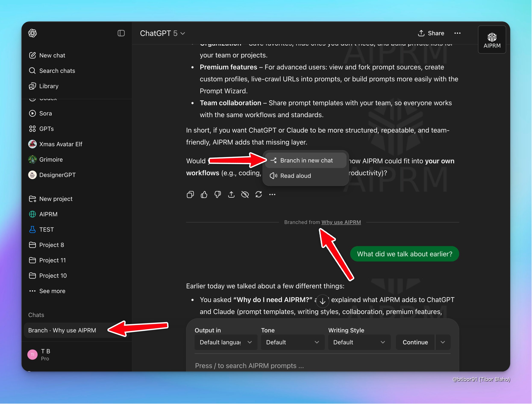Jump to bottom with down-arrow button
The height and width of the screenshot is (404, 532).
click(x=323, y=301)
